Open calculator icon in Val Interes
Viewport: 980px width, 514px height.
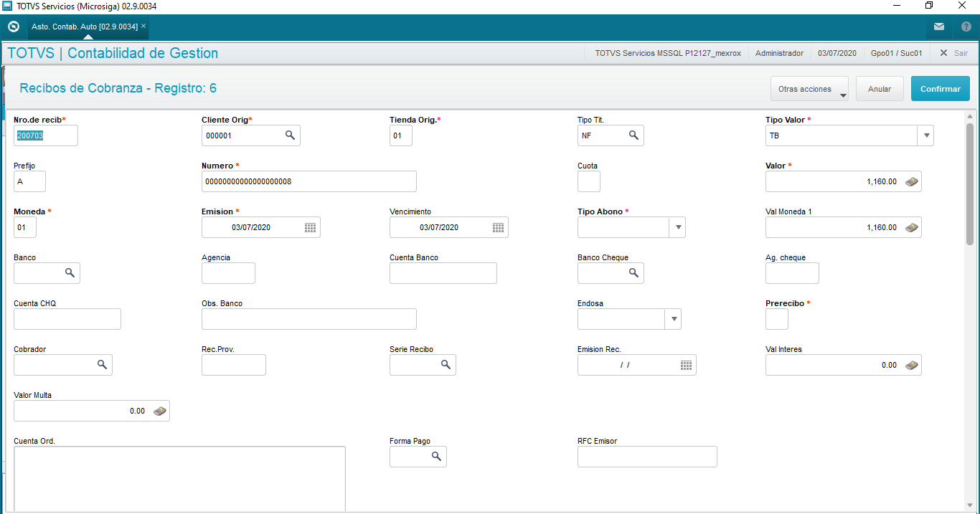911,365
